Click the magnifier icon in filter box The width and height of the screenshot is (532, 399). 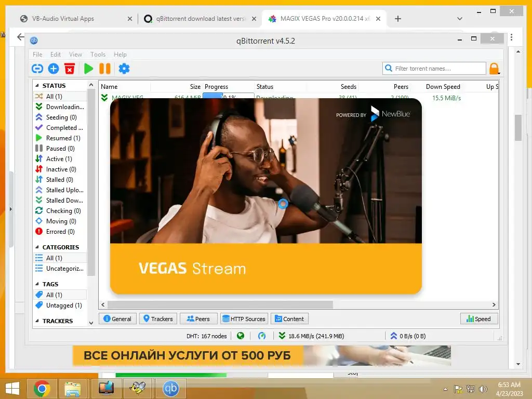(389, 68)
